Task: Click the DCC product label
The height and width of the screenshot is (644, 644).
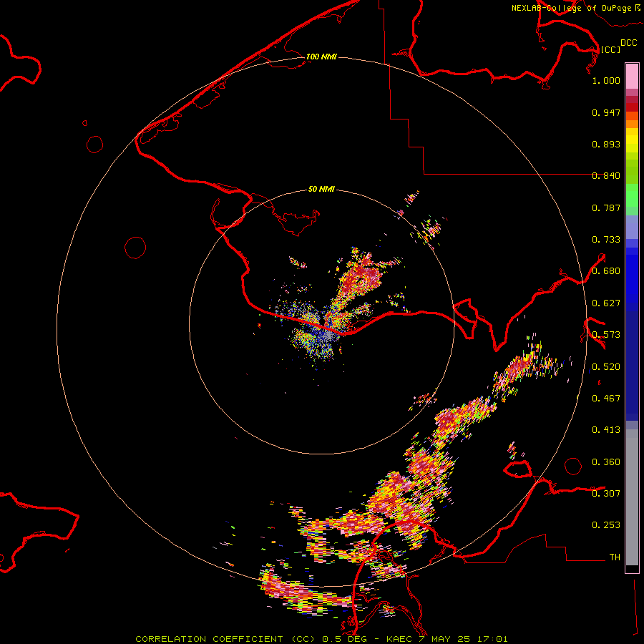Action: [628, 43]
